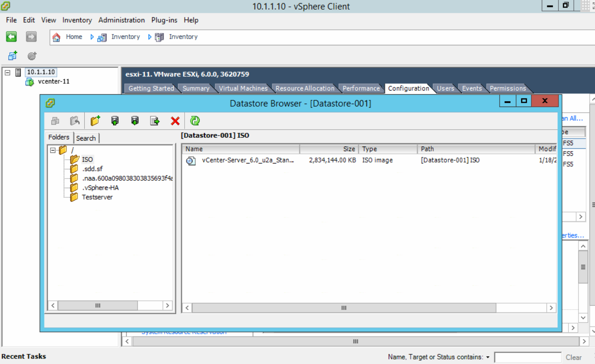Collapse the 10.1.1.10 host tree node
Image resolution: width=595 pixels, height=364 pixels.
[7, 72]
